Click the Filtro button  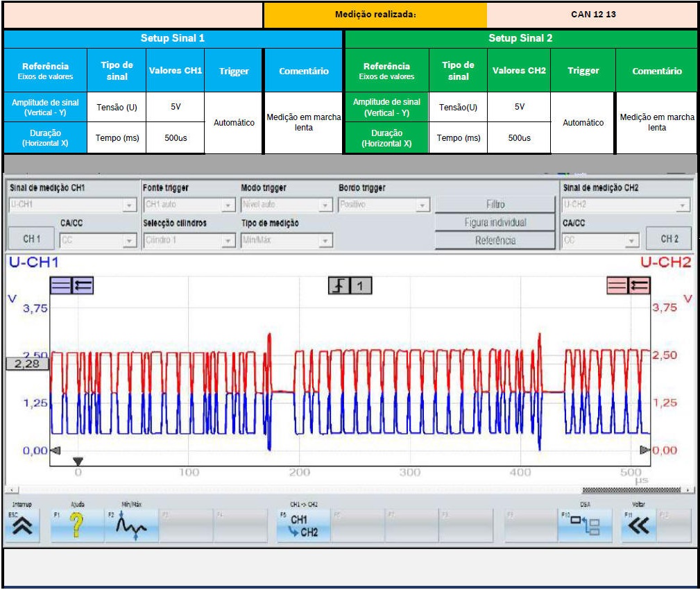click(495, 205)
